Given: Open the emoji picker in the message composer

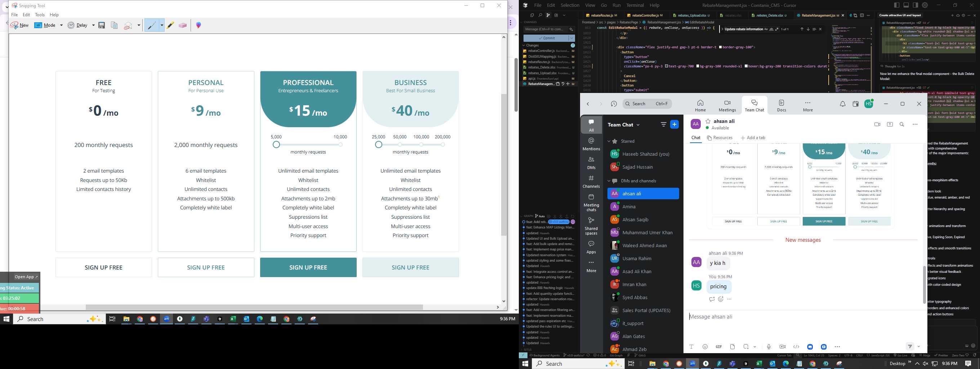Looking at the screenshot, I should coord(705,347).
